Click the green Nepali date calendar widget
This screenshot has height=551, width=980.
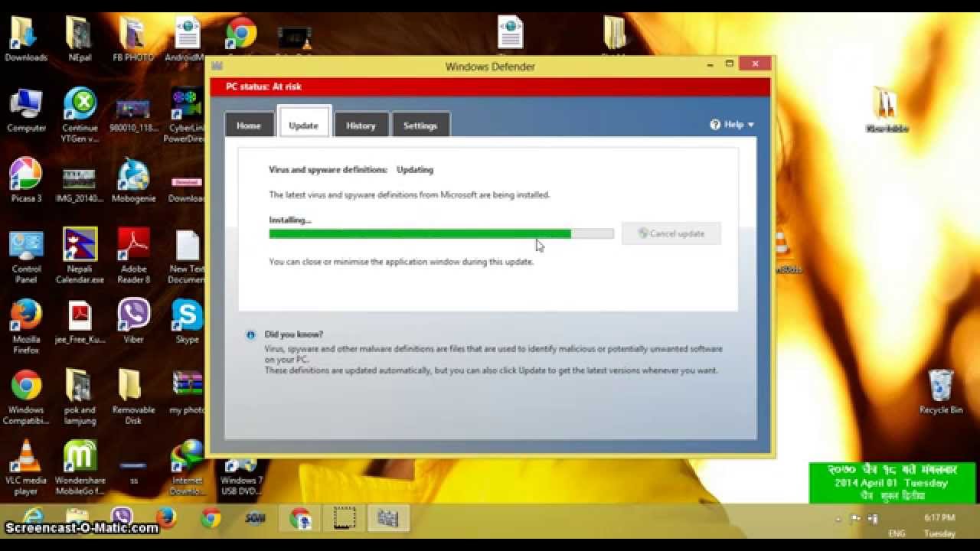tap(892, 483)
